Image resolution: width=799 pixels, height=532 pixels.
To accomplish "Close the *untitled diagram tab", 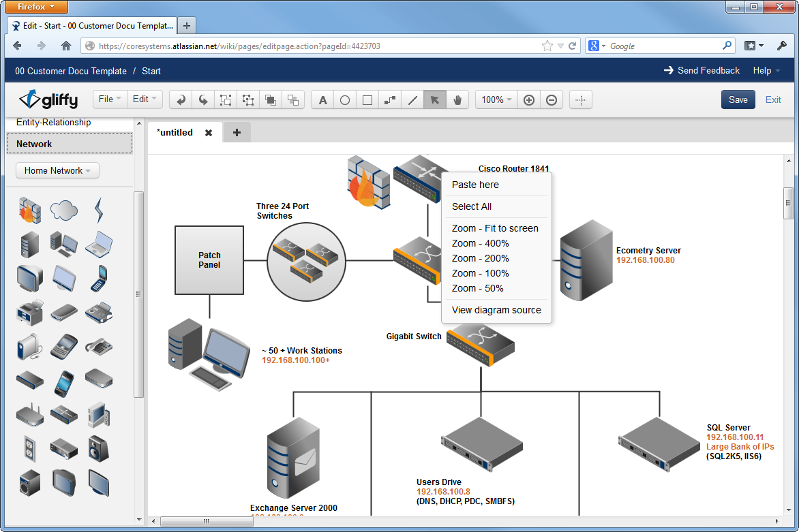I will [x=209, y=133].
